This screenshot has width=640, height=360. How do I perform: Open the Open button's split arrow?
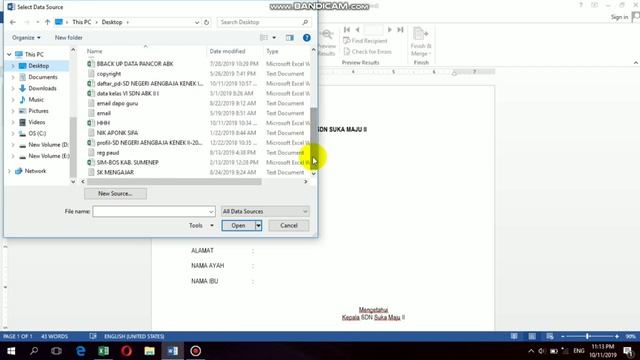(x=258, y=225)
